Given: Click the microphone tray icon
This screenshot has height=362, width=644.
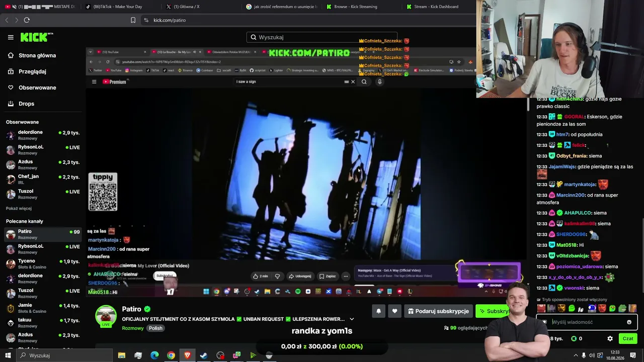Looking at the screenshot, I should point(584,355).
